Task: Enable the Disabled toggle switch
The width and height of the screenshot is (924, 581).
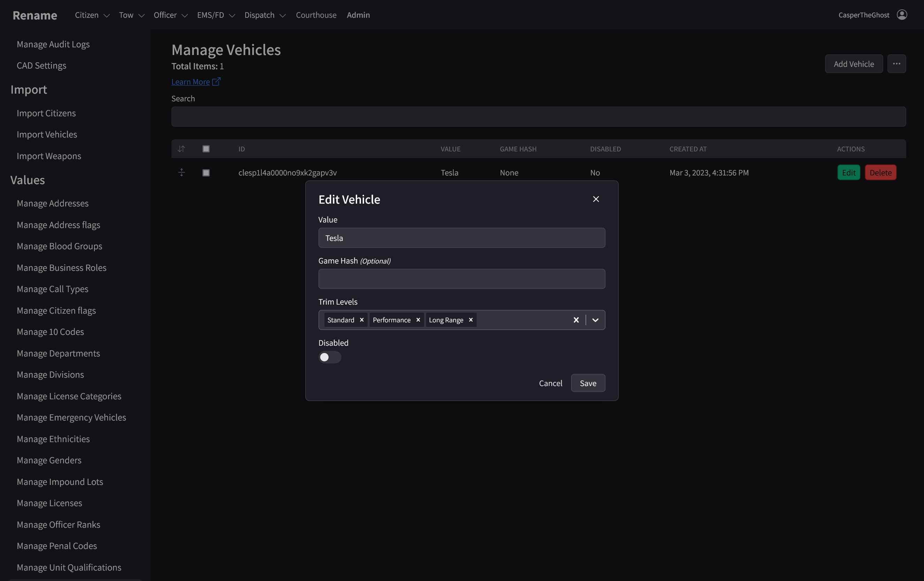Action: 329,357
